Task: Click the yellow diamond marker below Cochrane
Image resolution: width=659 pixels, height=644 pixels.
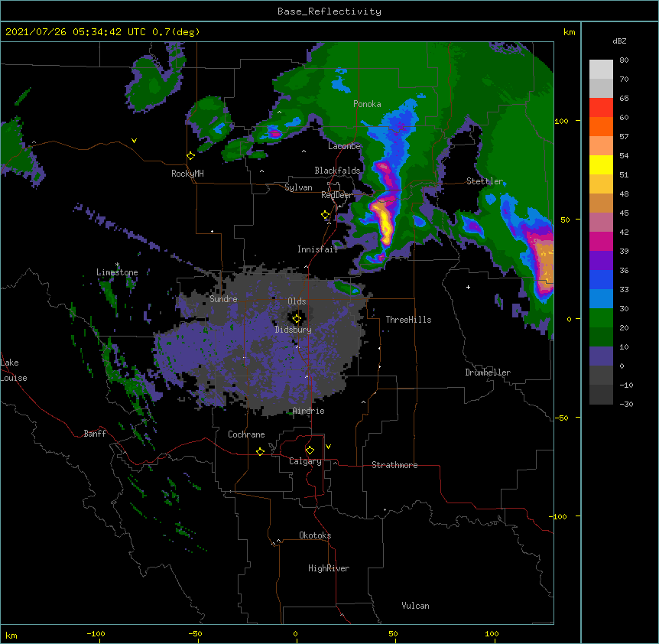Action: pos(260,451)
